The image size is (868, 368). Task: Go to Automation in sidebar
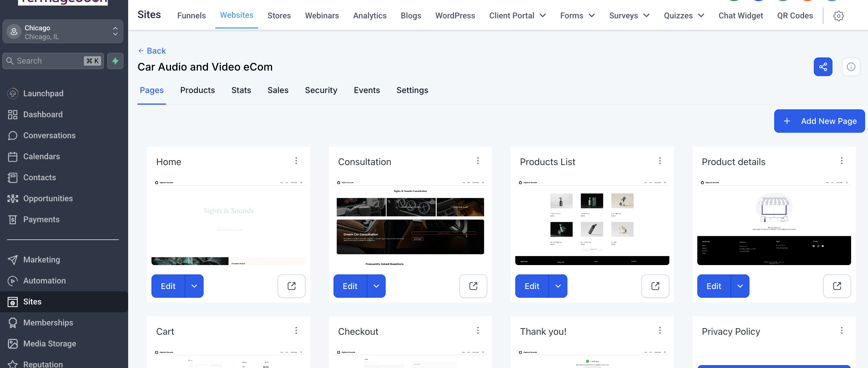(44, 281)
